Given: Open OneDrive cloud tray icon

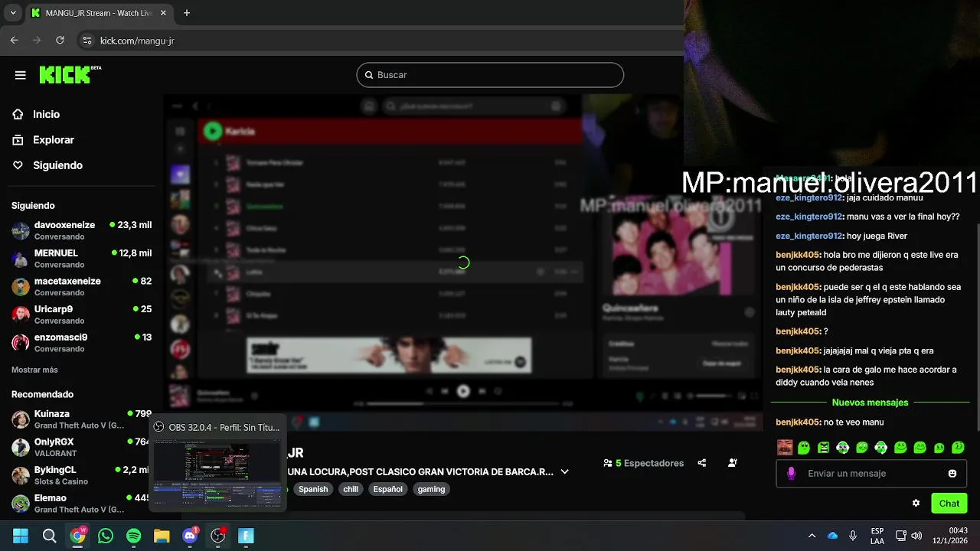Looking at the screenshot, I should click(832, 536).
